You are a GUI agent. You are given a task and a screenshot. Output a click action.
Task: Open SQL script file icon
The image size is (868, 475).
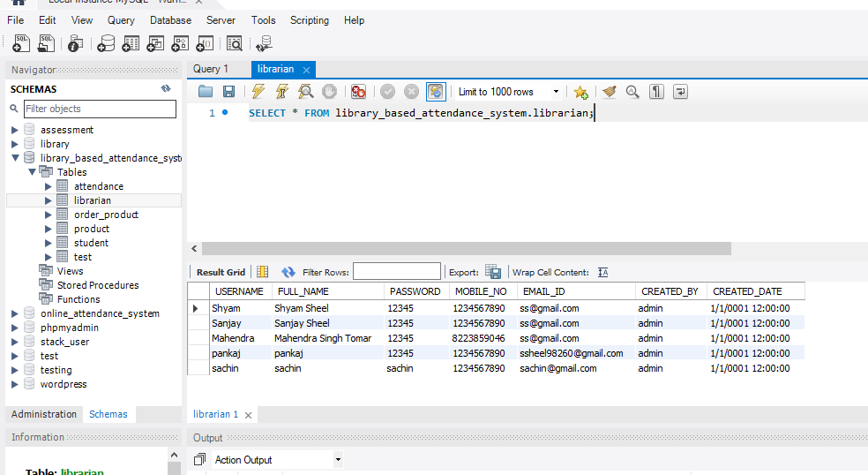(x=46, y=43)
